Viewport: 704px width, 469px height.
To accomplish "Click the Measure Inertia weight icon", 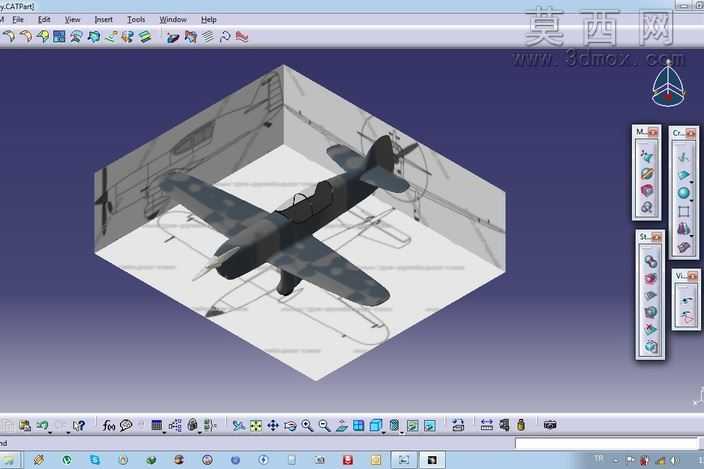I will coord(521,425).
